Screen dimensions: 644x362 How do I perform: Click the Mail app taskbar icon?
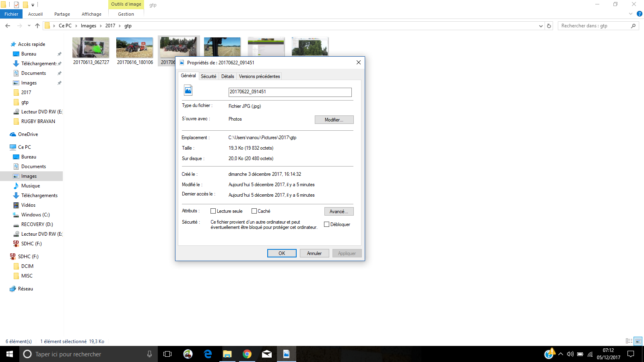click(x=266, y=354)
